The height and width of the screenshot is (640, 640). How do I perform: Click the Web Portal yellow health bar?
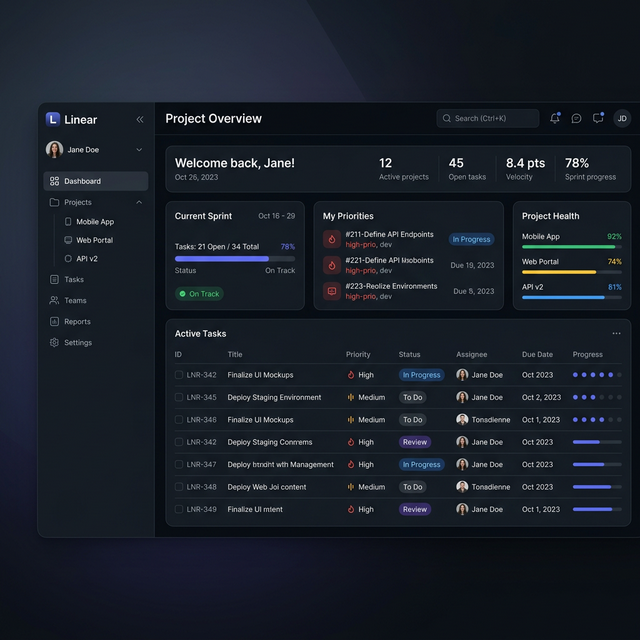click(x=571, y=272)
